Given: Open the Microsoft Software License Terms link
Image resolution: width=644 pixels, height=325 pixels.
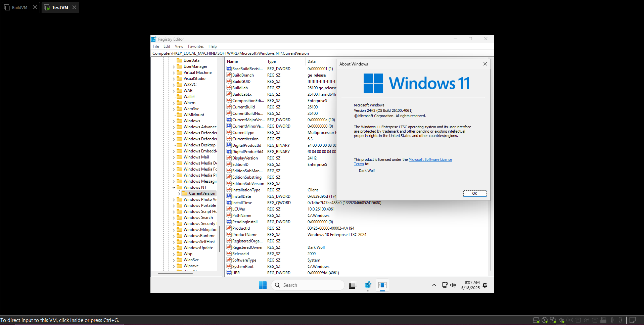Looking at the screenshot, I should coord(430,159).
